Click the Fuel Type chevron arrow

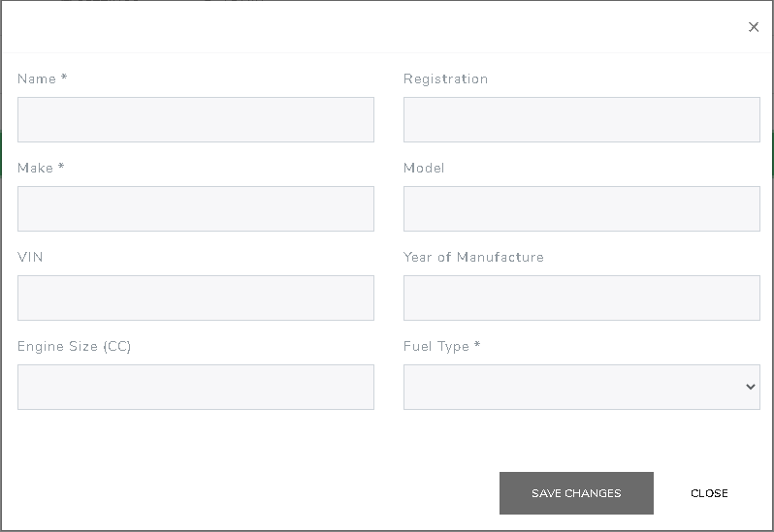[x=750, y=388]
